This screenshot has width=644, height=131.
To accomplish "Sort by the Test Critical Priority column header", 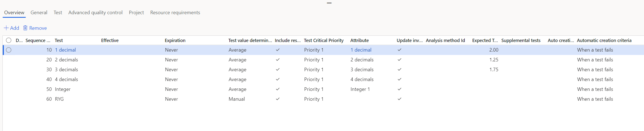I will pyautogui.click(x=324, y=40).
